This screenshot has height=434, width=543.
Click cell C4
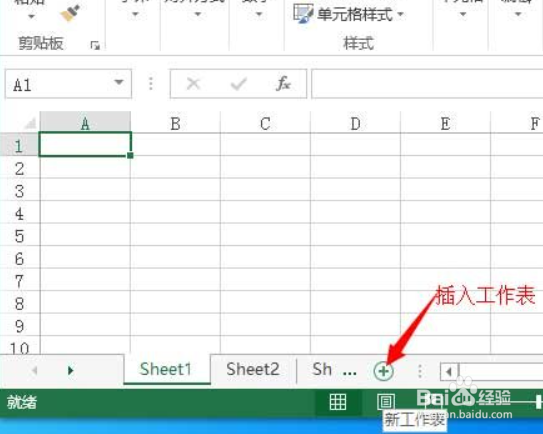click(265, 212)
